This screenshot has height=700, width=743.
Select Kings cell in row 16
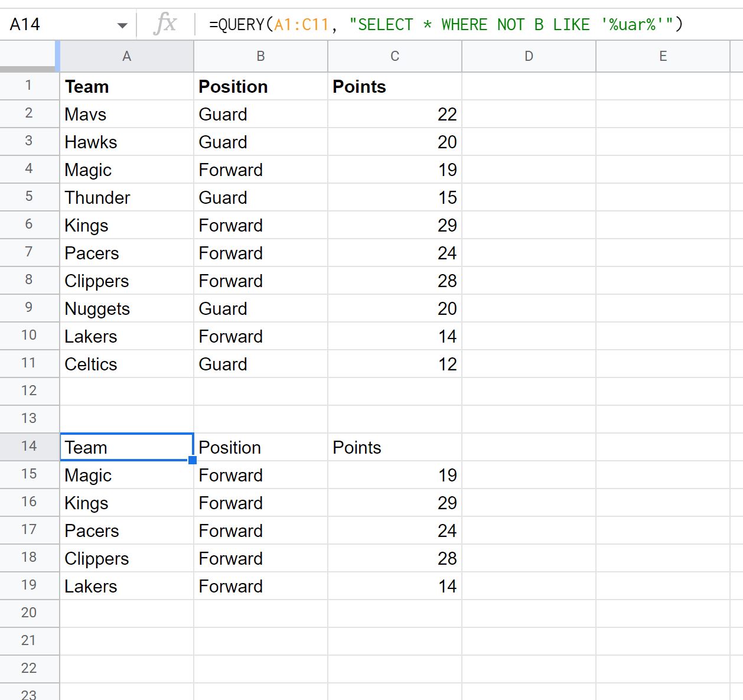(127, 503)
